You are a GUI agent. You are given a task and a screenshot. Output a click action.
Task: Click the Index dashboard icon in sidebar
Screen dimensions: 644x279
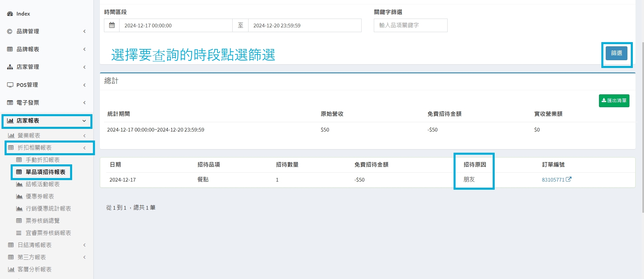(10, 14)
